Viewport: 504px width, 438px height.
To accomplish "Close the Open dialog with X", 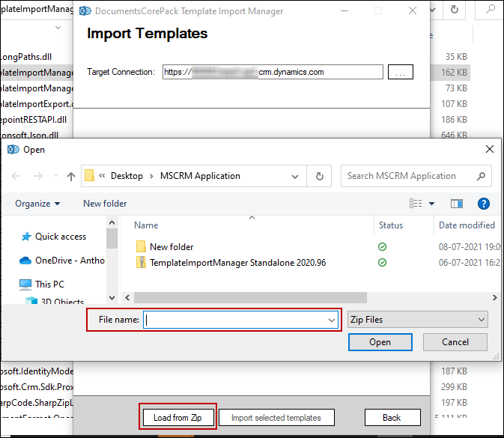I will point(490,149).
